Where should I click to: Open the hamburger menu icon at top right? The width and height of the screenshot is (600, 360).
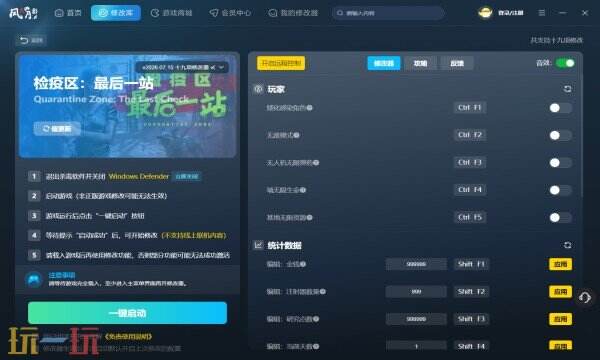(x=542, y=13)
